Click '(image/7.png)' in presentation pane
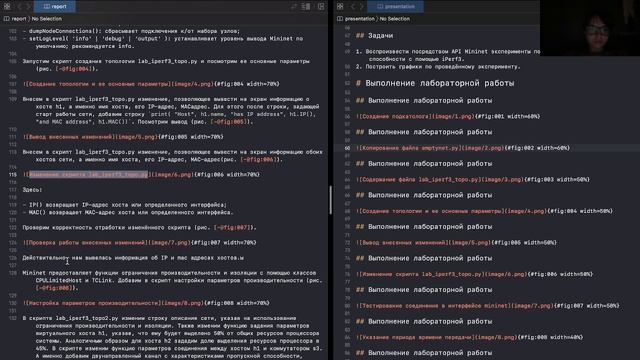The width and height of the screenshot is (640, 360). click(x=531, y=305)
